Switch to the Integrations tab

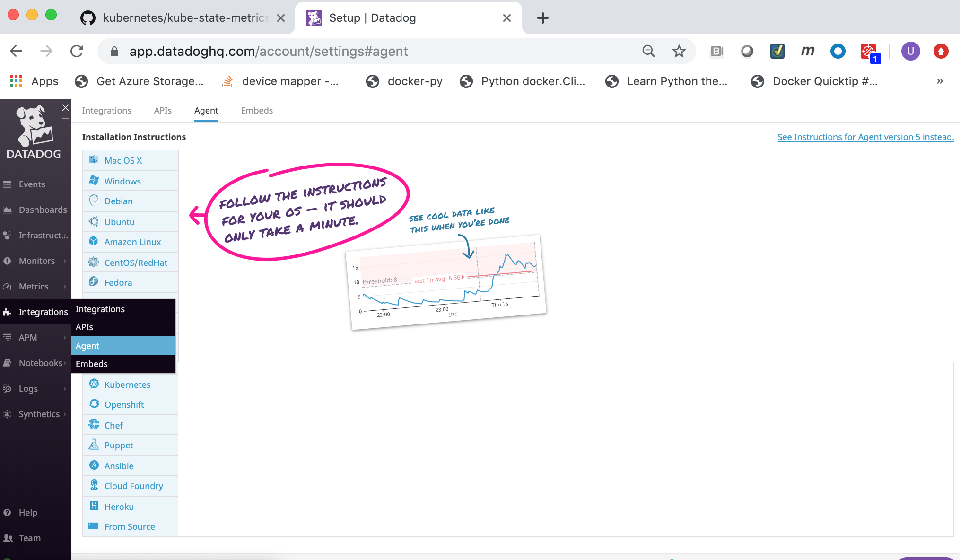pyautogui.click(x=107, y=111)
